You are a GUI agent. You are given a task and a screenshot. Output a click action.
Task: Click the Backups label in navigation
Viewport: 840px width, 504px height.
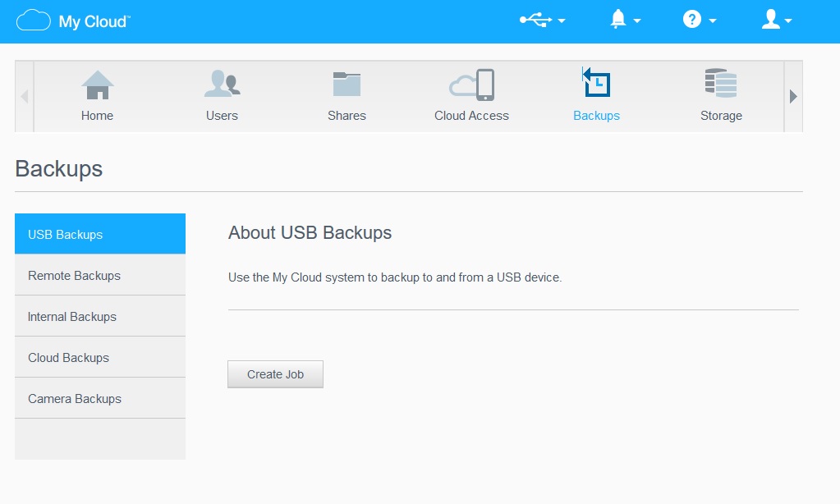pyautogui.click(x=596, y=116)
